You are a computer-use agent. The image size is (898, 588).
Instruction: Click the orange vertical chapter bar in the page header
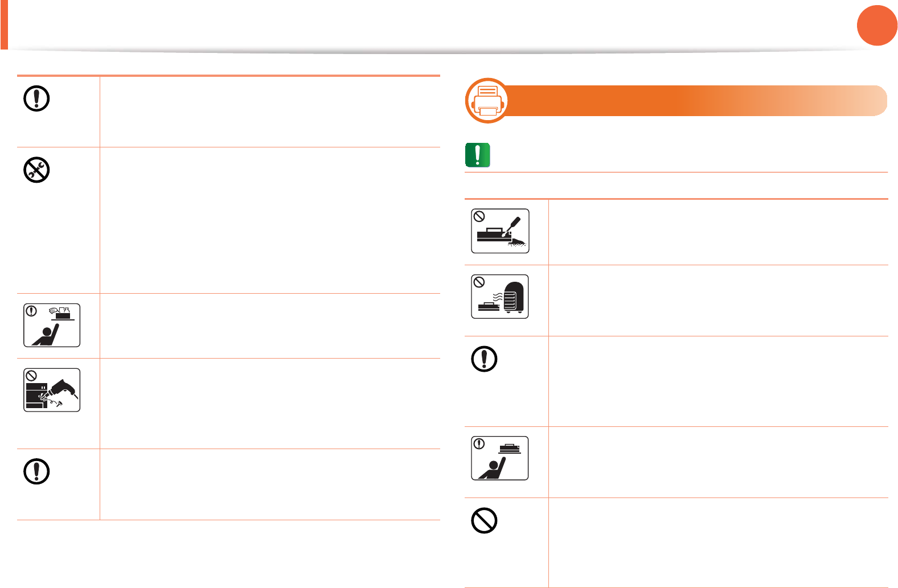(4, 24)
